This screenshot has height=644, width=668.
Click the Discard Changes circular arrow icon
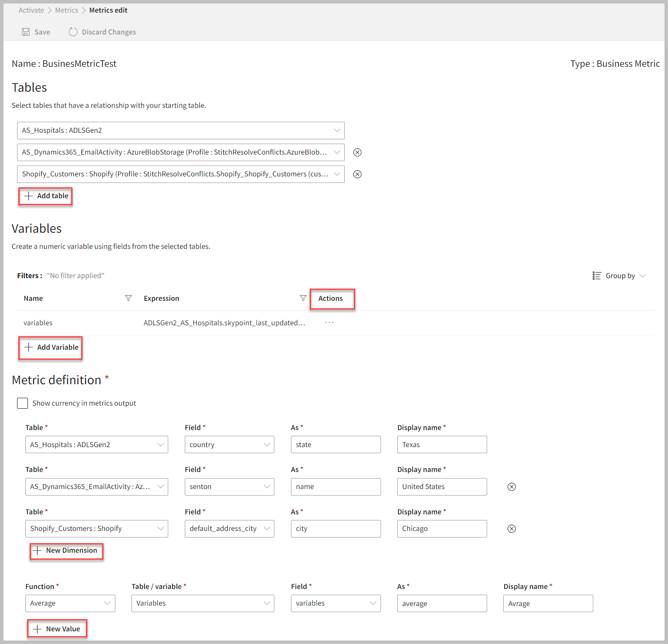(73, 32)
